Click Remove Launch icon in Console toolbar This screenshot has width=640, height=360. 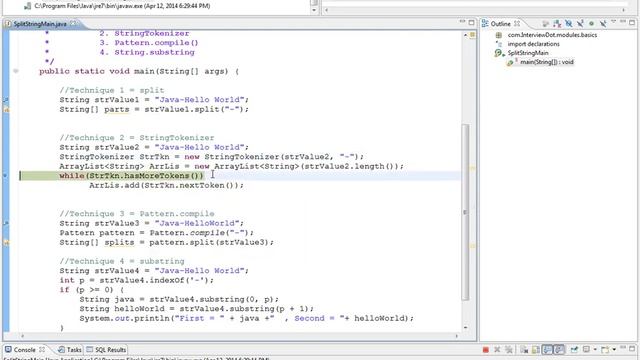click(497, 350)
